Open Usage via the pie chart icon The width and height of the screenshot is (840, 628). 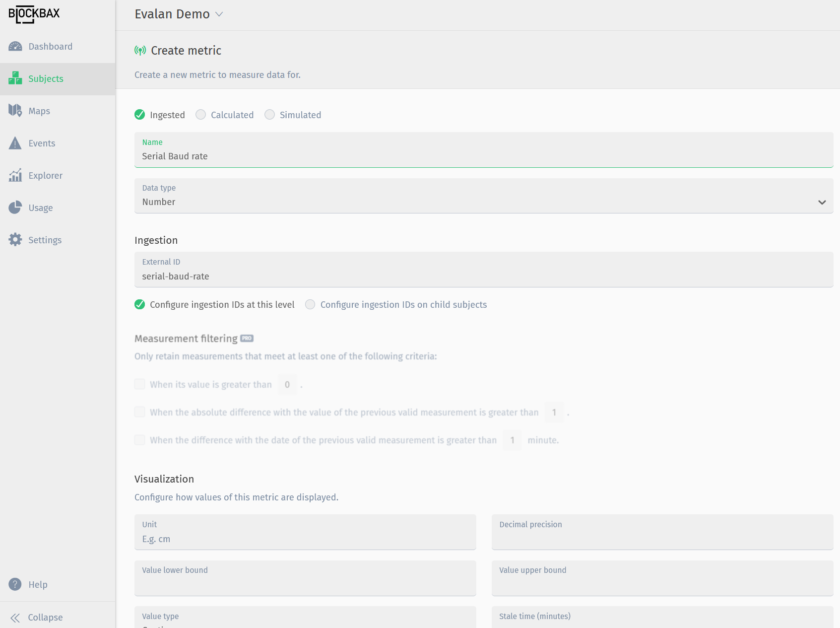coord(15,208)
